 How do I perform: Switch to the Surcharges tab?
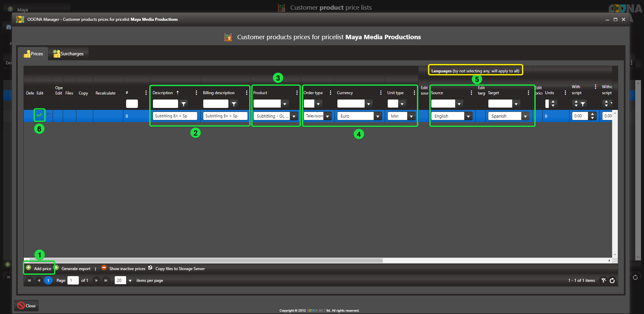click(68, 54)
